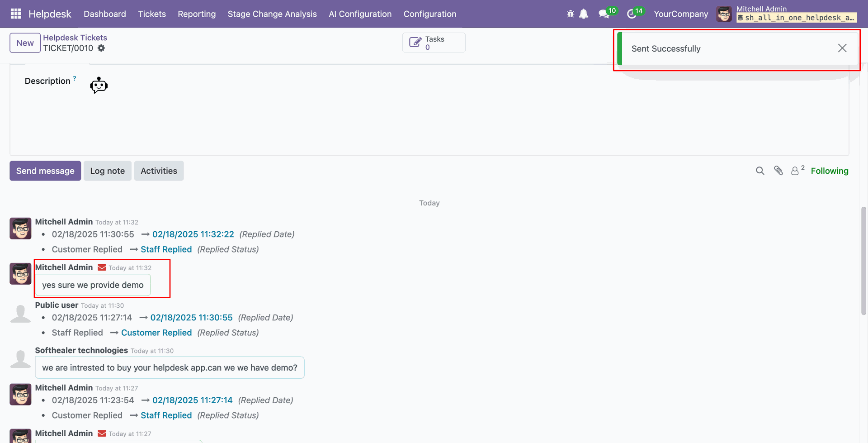Click the 02/18/2025 11:32:22 replied date value
The image size is (868, 443).
point(193,234)
